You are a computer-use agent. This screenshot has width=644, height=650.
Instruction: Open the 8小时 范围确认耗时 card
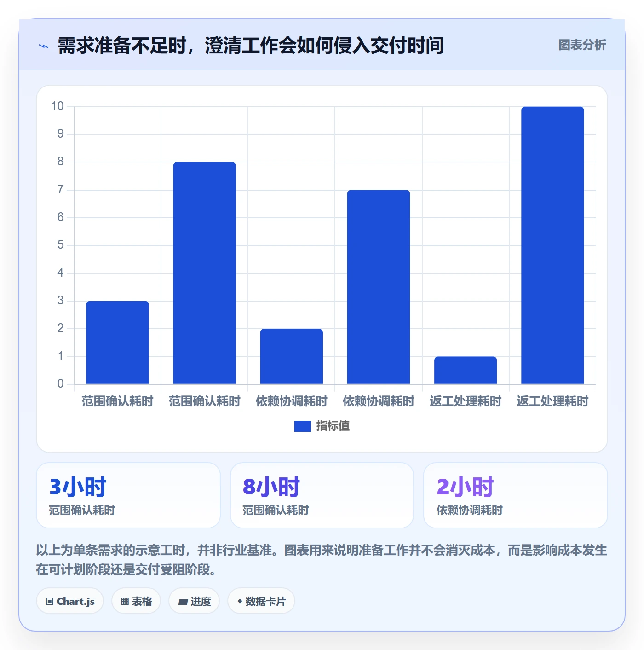point(322,495)
